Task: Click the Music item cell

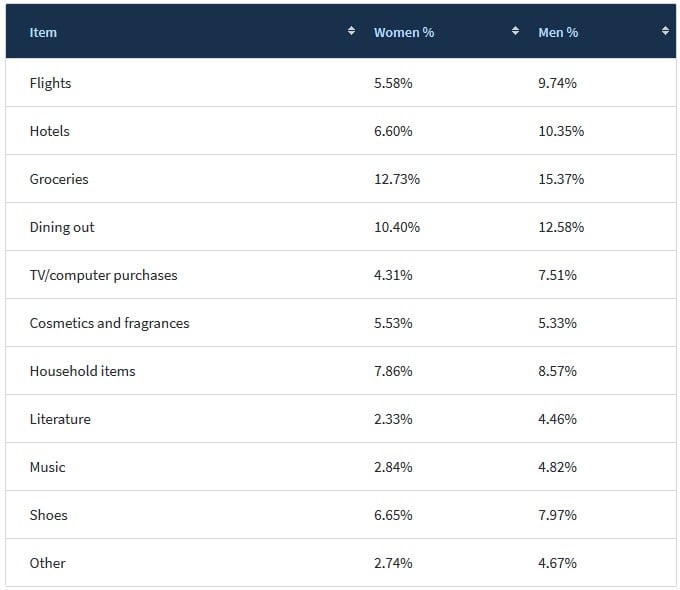Action: coord(48,467)
